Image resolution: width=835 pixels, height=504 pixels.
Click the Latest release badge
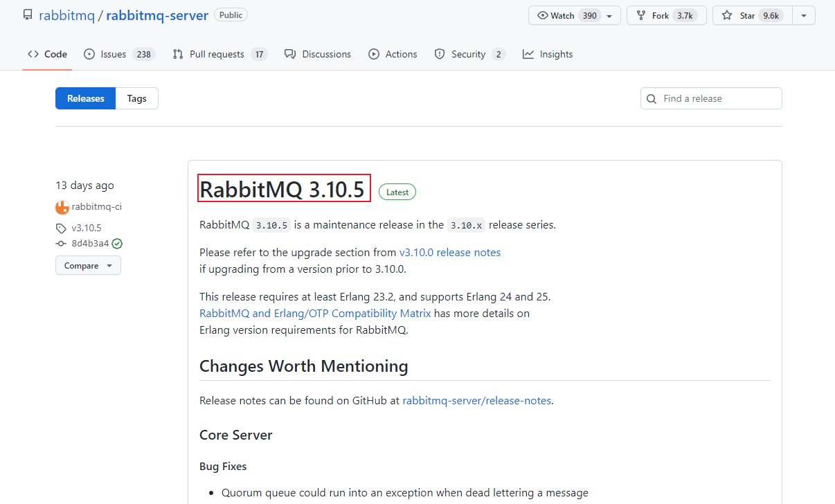pyautogui.click(x=397, y=192)
